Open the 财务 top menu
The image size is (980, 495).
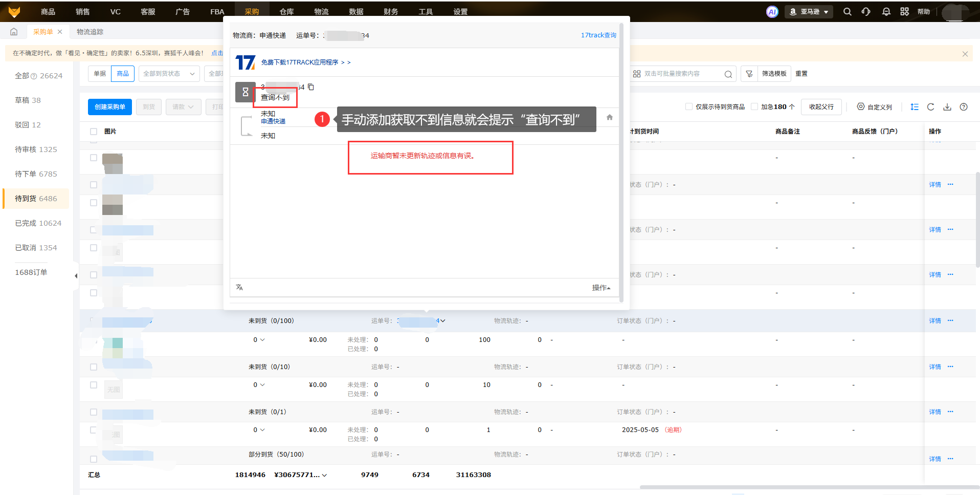click(391, 12)
